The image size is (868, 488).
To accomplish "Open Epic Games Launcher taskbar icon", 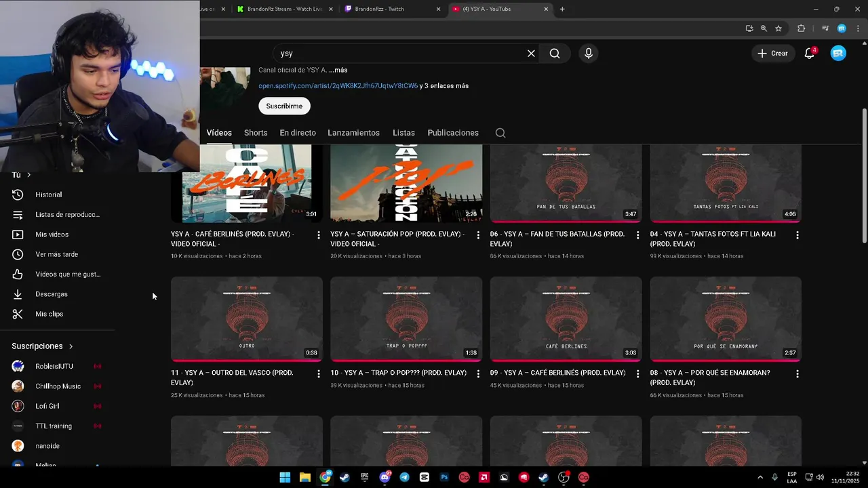I will (365, 477).
